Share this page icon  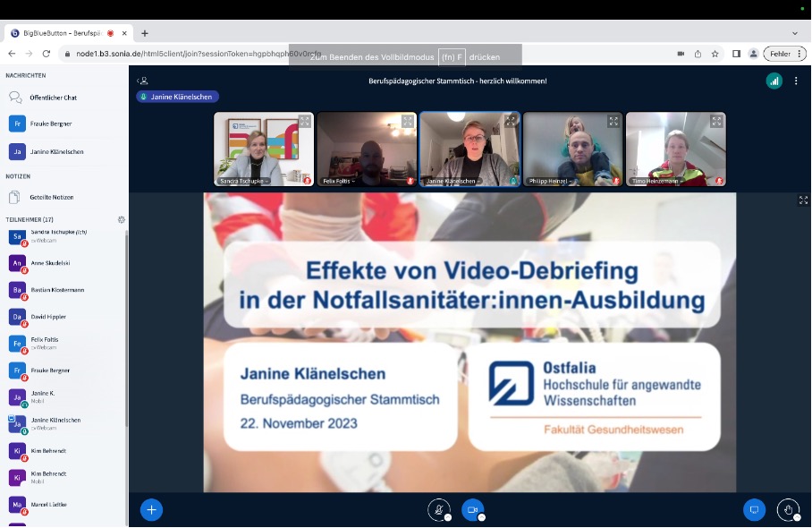pos(698,54)
